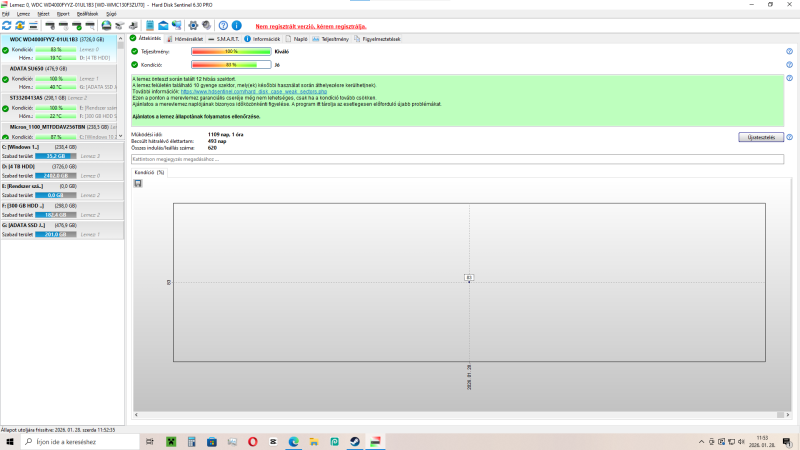Select the C: [Windows 1..] partition
800x450 pixels.
coord(62,152)
